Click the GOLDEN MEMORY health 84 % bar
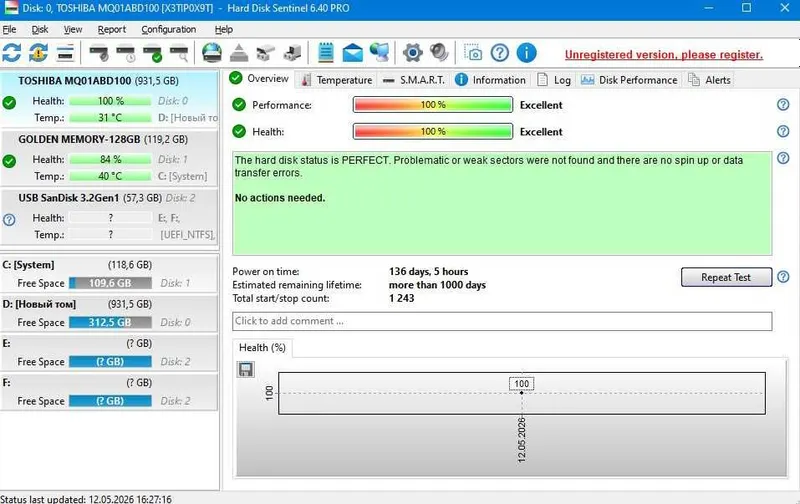 [110, 159]
